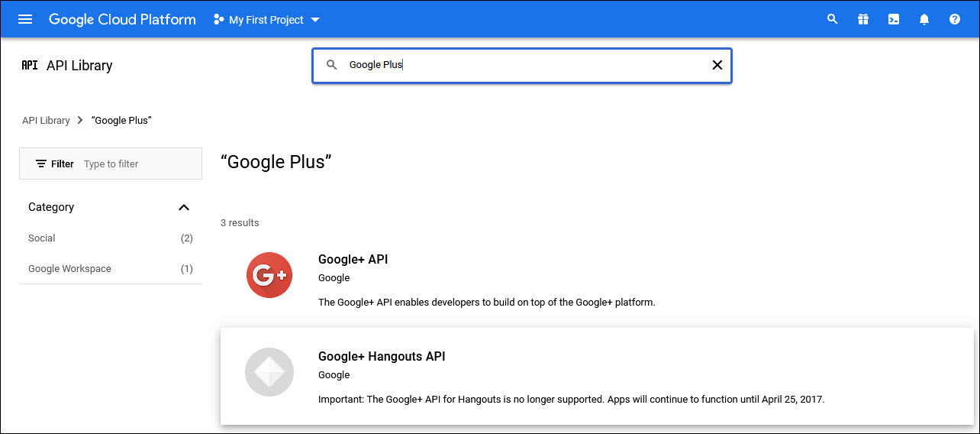
Task: Collapse the Category section
Action: click(x=183, y=207)
